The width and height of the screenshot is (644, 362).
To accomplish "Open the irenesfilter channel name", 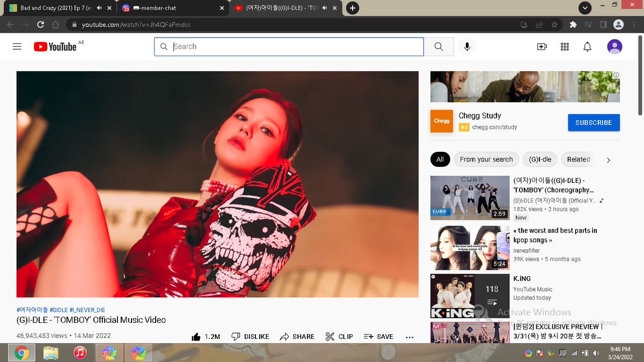I will [526, 250].
